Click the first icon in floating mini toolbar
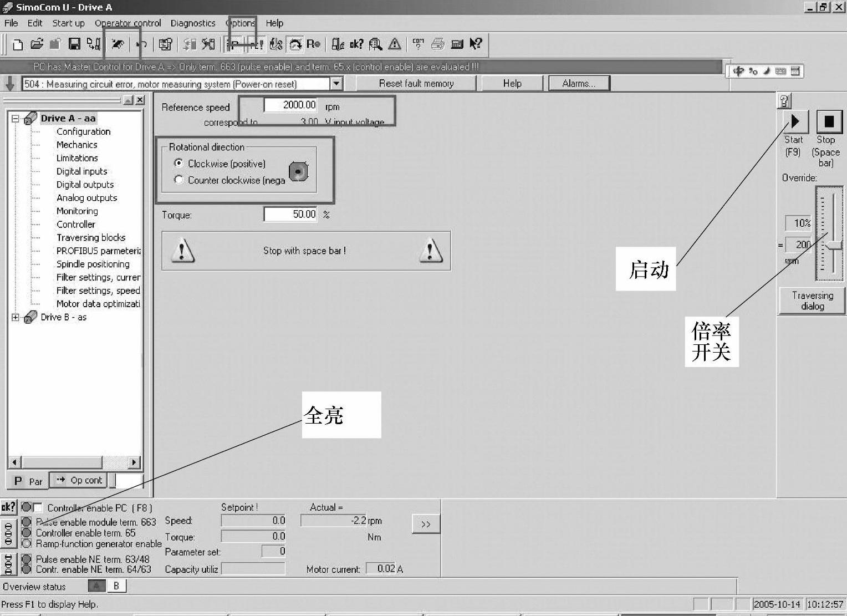Viewport: 847px width, 616px height. pos(738,71)
